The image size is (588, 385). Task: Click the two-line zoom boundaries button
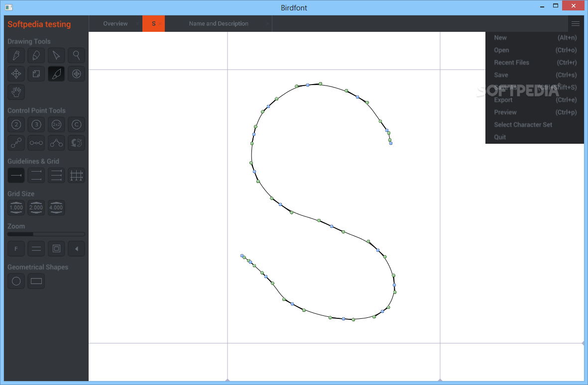click(36, 249)
